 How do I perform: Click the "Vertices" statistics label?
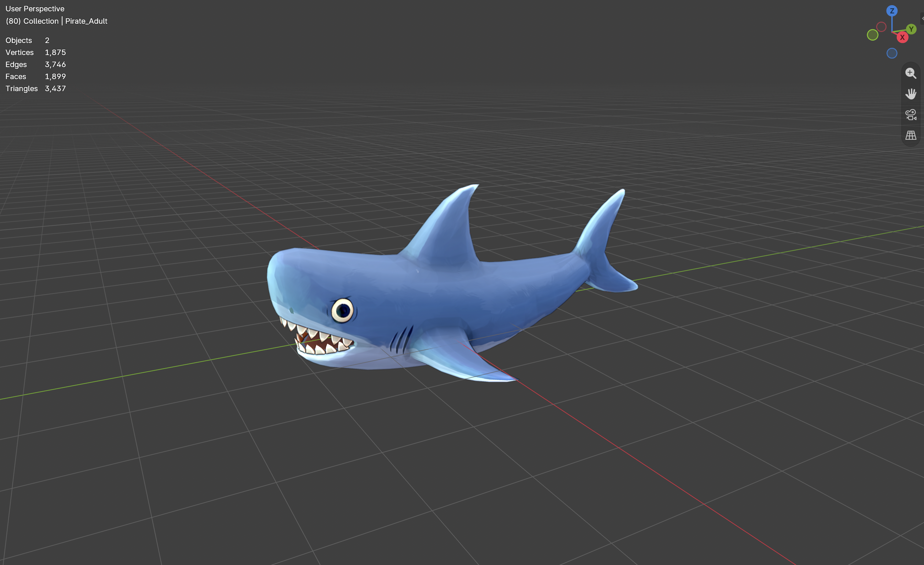click(x=20, y=53)
